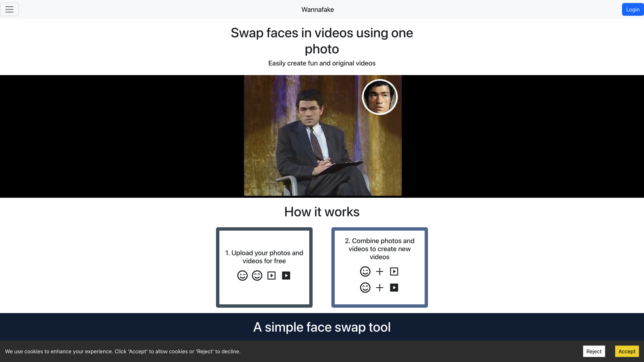Click 'A simple face swap tool' heading
The width and height of the screenshot is (644, 362).
pos(322,327)
